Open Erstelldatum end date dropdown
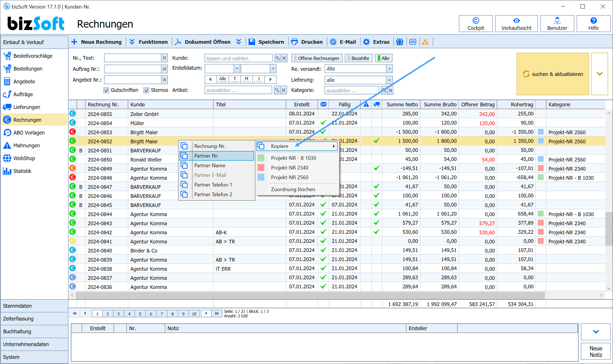This screenshot has height=364, width=613. pyautogui.click(x=273, y=69)
